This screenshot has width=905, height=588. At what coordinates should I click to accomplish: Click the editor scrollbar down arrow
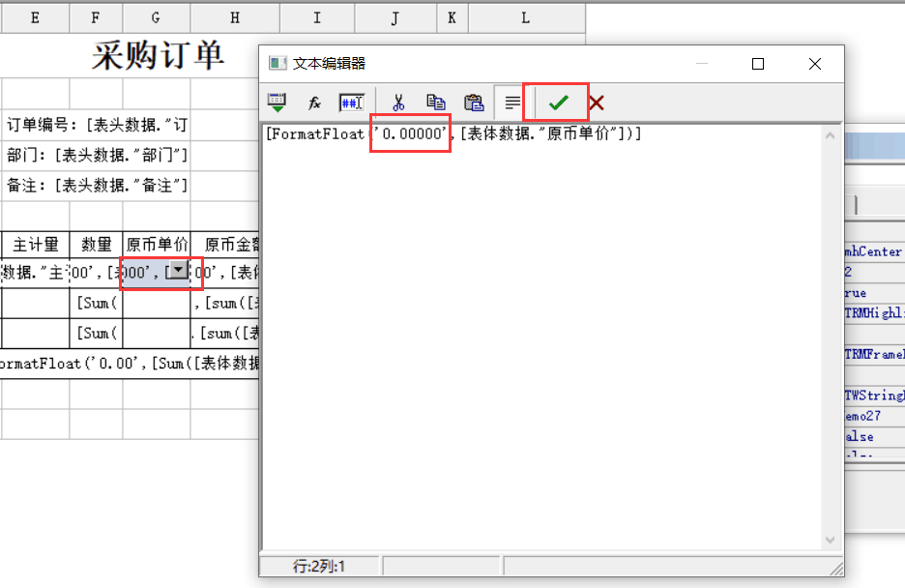(830, 540)
